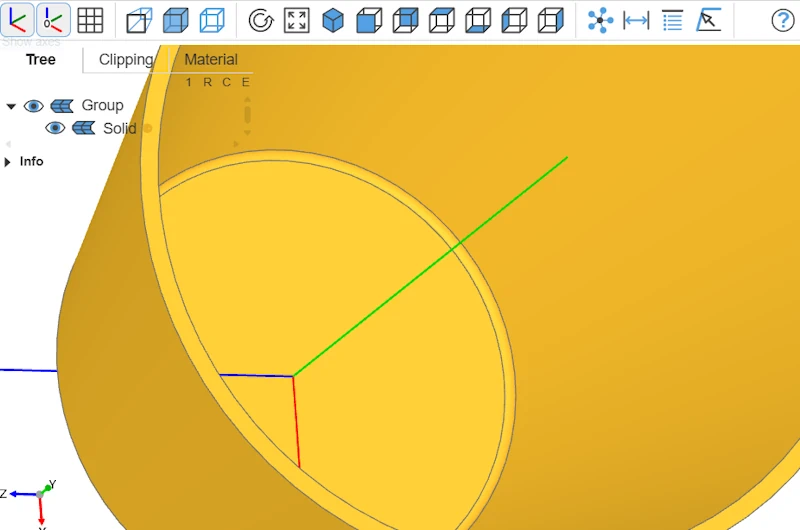Viewport: 800px width, 530px height.
Task: Hide the Group using eye icon
Action: [34, 106]
